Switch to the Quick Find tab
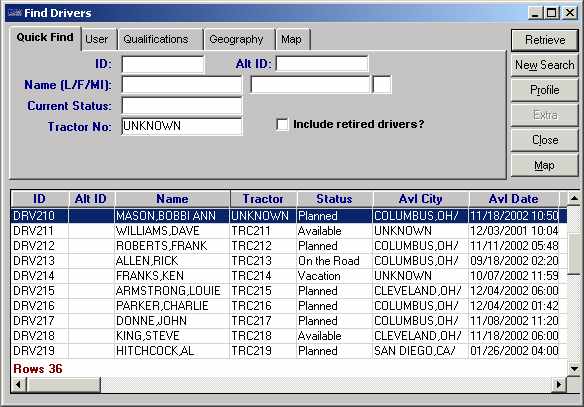Image resolution: width=584 pixels, height=407 pixels. pos(45,38)
